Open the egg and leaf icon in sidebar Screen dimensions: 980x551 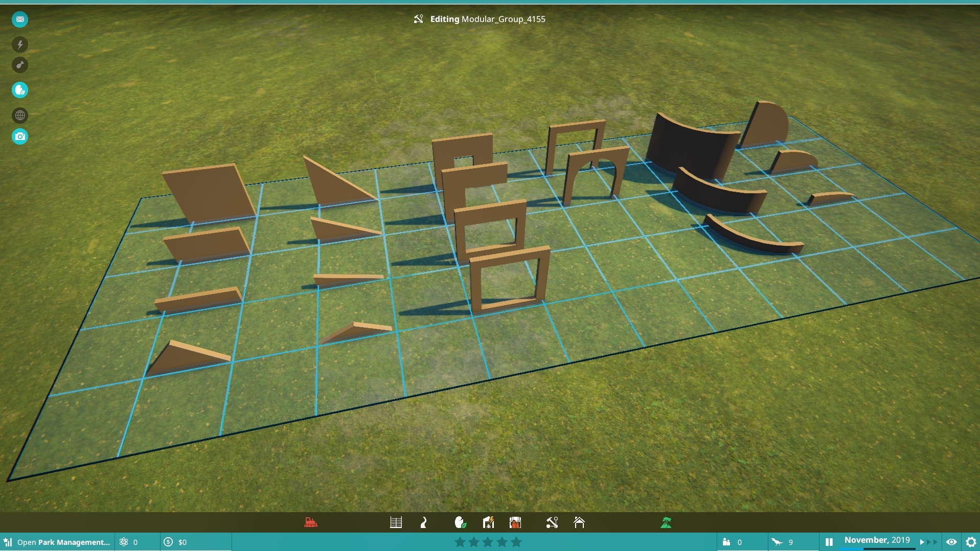[x=20, y=90]
